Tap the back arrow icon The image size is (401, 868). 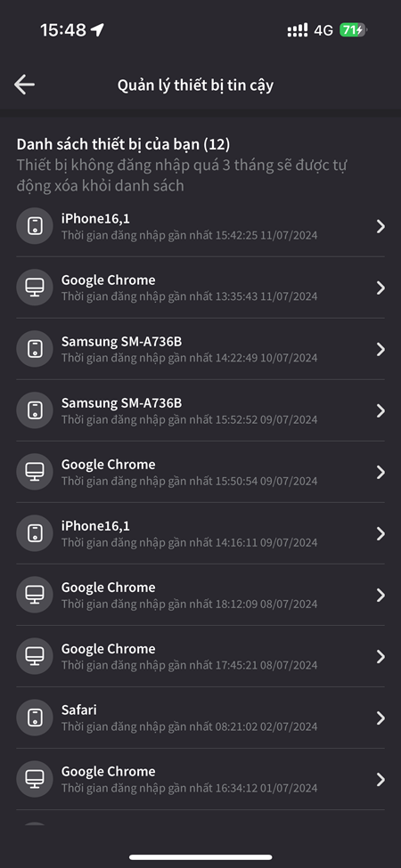coord(24,85)
